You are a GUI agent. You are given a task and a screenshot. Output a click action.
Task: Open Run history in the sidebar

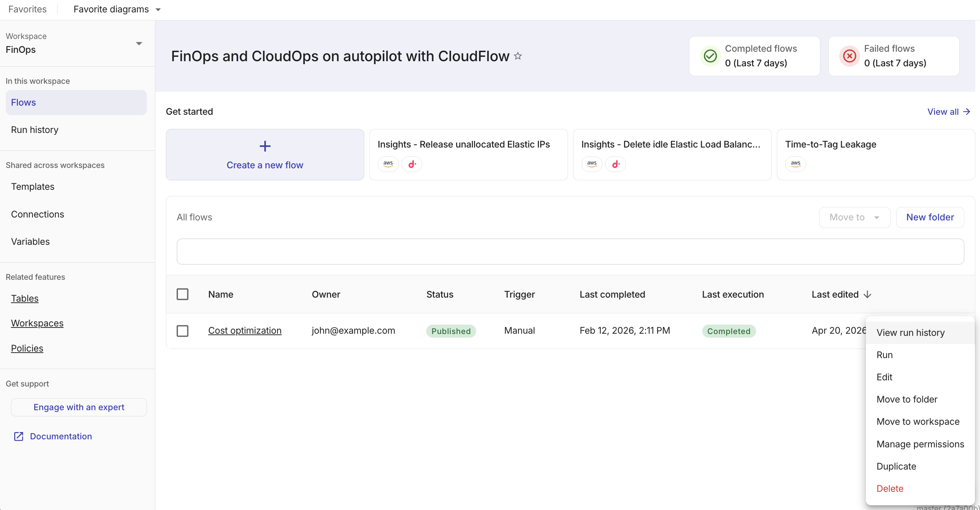pyautogui.click(x=76, y=130)
